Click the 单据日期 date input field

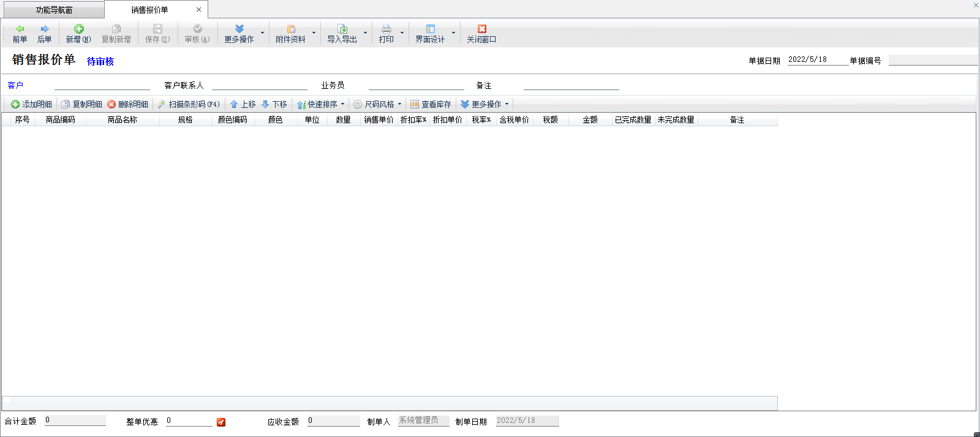pos(817,60)
